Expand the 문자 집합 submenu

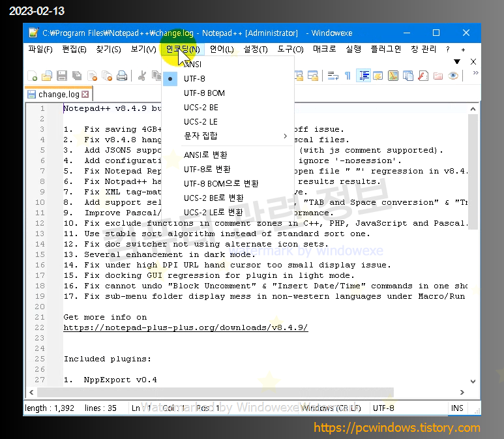click(x=228, y=136)
